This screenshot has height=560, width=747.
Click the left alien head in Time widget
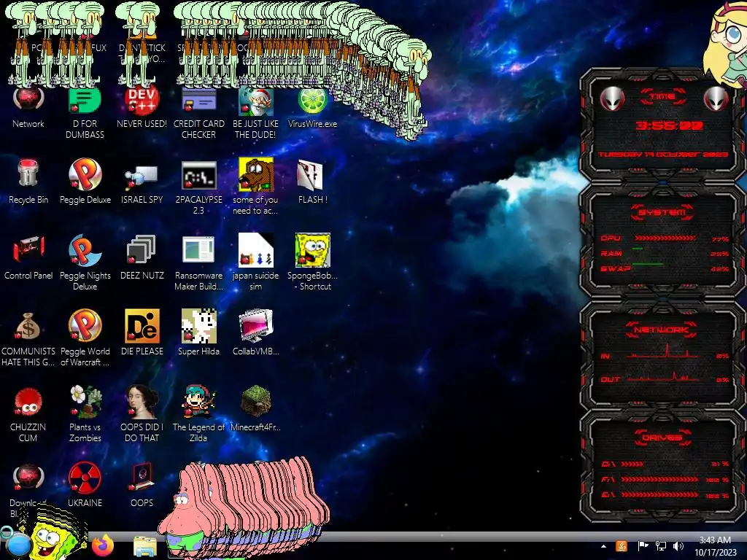[x=612, y=99]
